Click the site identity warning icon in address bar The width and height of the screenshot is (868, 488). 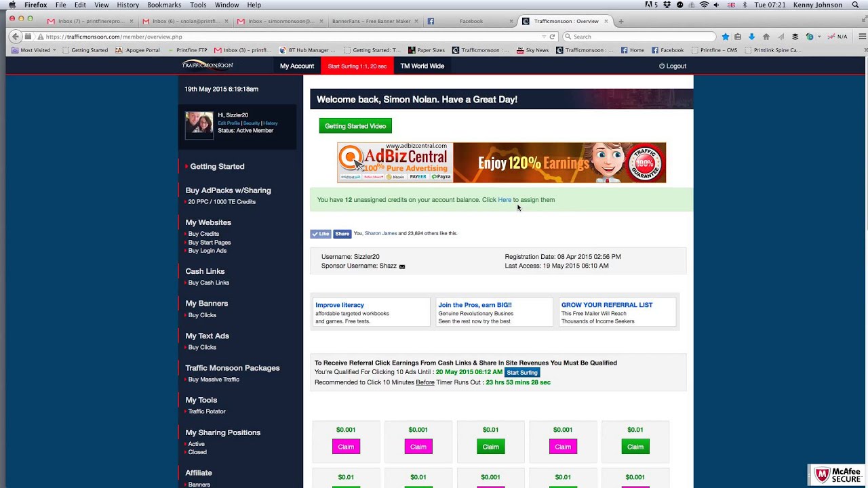pyautogui.click(x=40, y=37)
